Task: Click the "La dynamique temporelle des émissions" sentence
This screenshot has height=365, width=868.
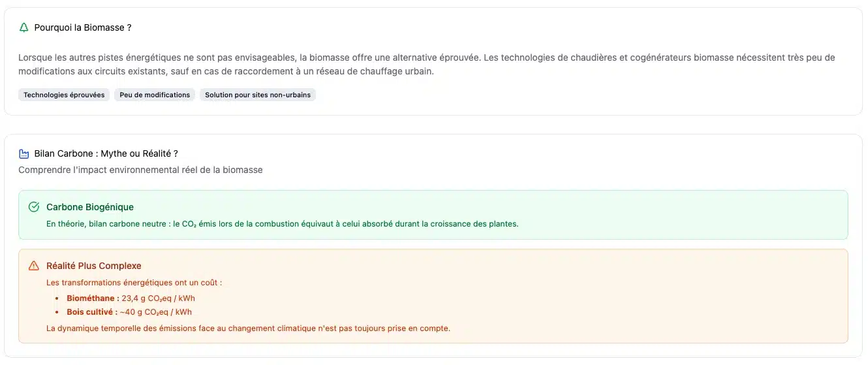Action: 248,328
